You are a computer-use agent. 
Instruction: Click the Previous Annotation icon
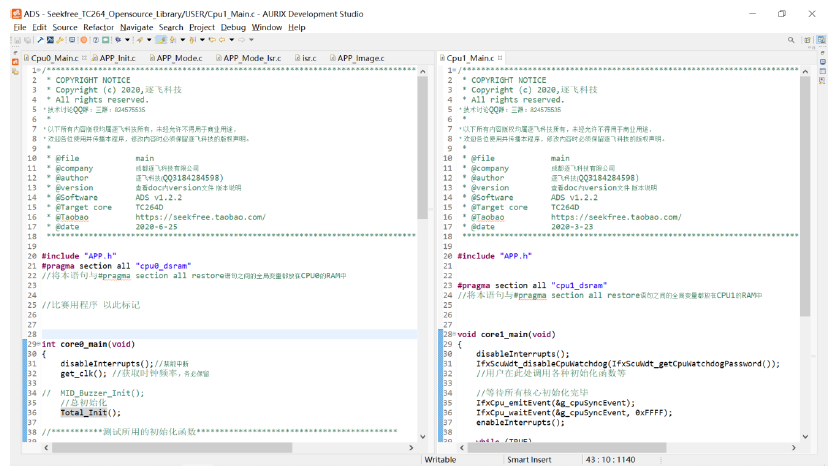[x=192, y=40]
